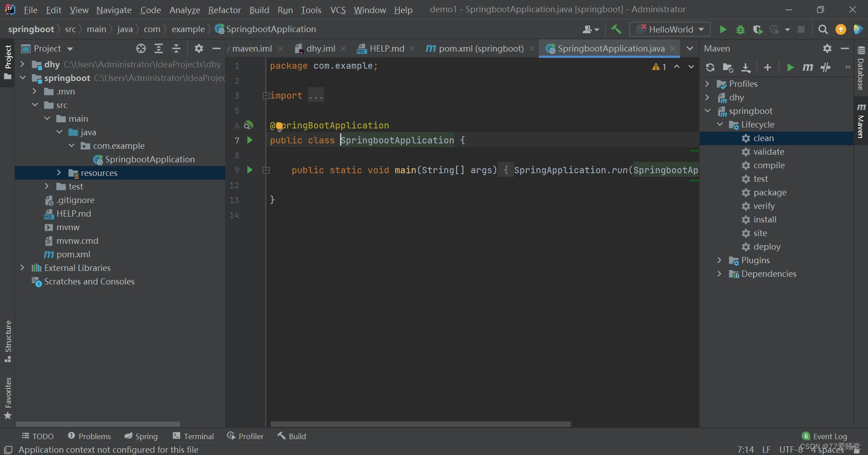Image resolution: width=868 pixels, height=455 pixels.
Task: Run Maven Build green arrow
Action: (x=790, y=67)
